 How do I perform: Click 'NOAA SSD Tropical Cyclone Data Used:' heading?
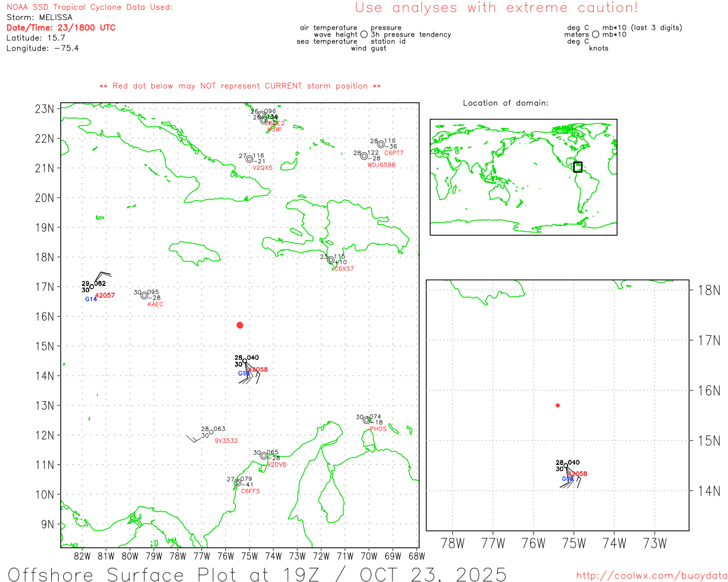89,7
